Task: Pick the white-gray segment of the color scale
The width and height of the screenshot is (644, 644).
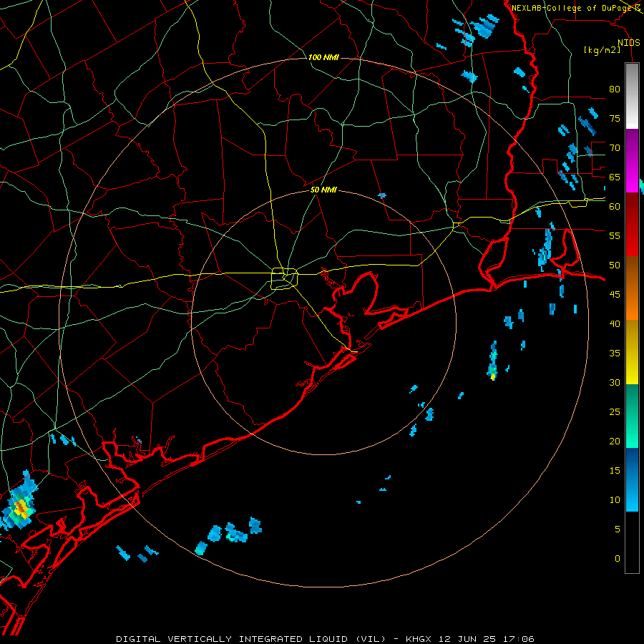Action: pos(632,96)
